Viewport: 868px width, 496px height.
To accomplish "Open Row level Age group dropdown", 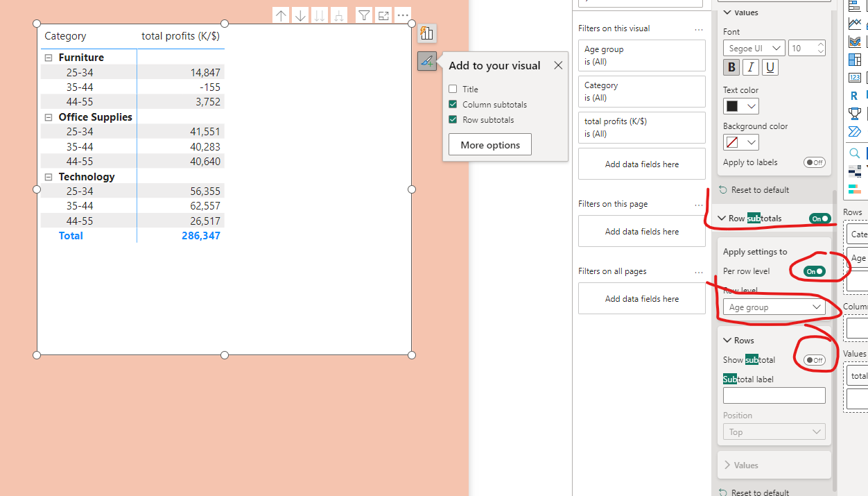I will [x=774, y=307].
